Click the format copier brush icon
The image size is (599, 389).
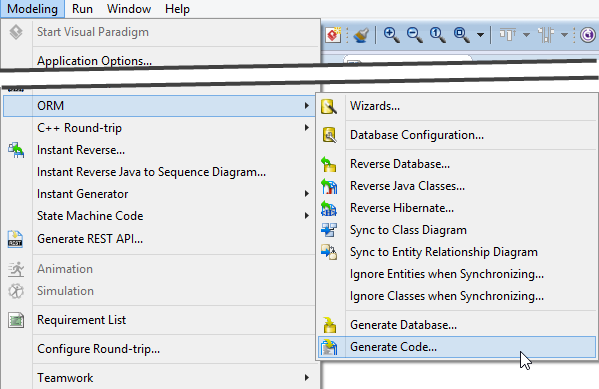361,35
